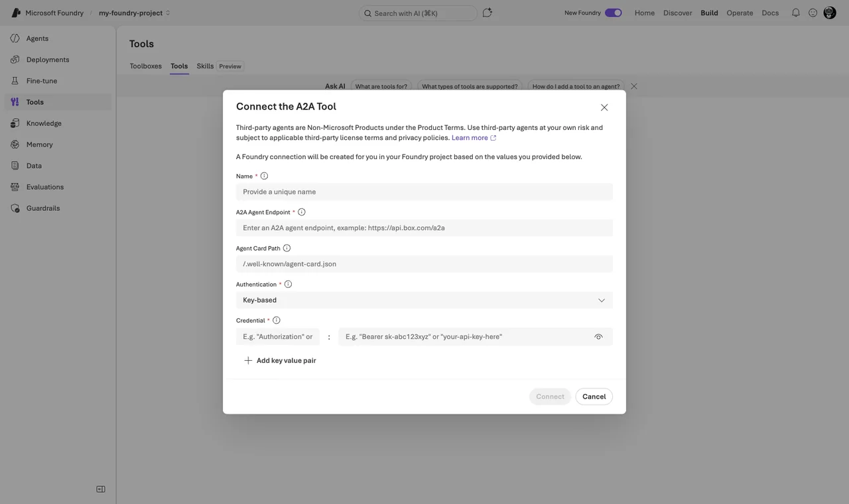Show the credential value with eye icon
Viewport: 849px width, 504px height.
click(x=598, y=337)
